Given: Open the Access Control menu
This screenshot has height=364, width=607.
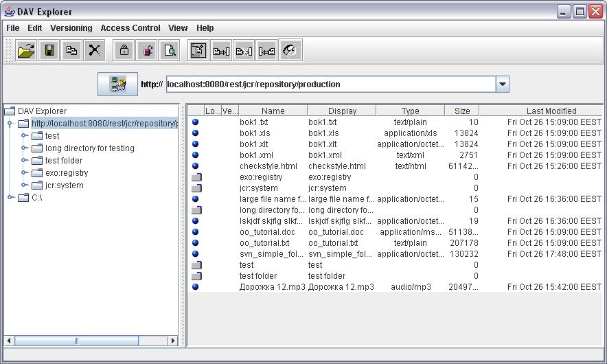Looking at the screenshot, I should click(x=130, y=28).
